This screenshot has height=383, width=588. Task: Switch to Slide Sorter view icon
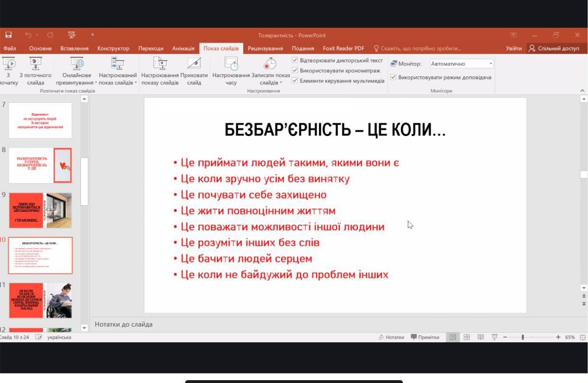click(x=467, y=337)
